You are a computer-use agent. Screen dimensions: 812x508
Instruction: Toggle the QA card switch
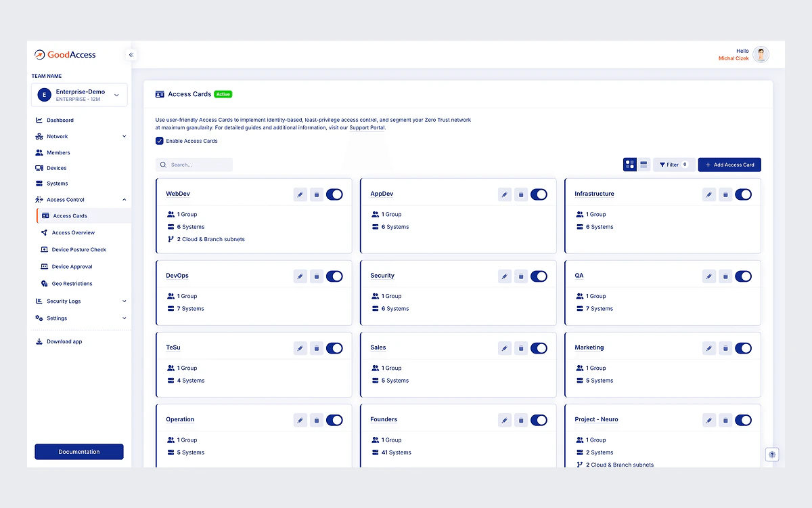coord(743,276)
